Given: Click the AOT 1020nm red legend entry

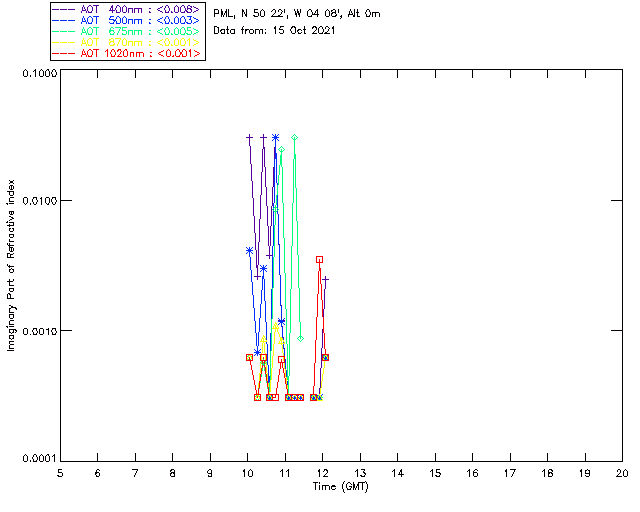Looking at the screenshot, I should pos(127,54).
